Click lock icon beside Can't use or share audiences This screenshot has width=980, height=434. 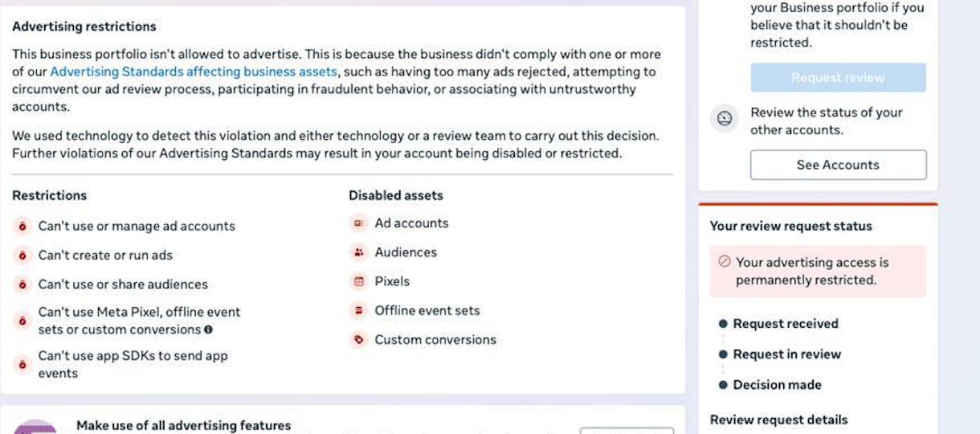click(22, 285)
